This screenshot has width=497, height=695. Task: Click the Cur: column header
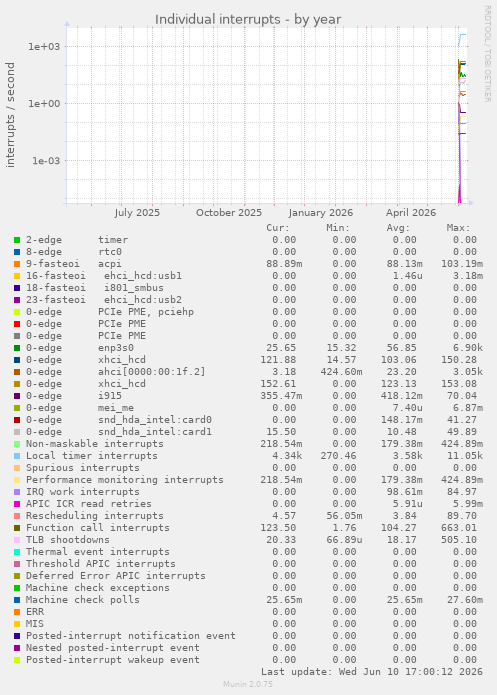(278, 228)
